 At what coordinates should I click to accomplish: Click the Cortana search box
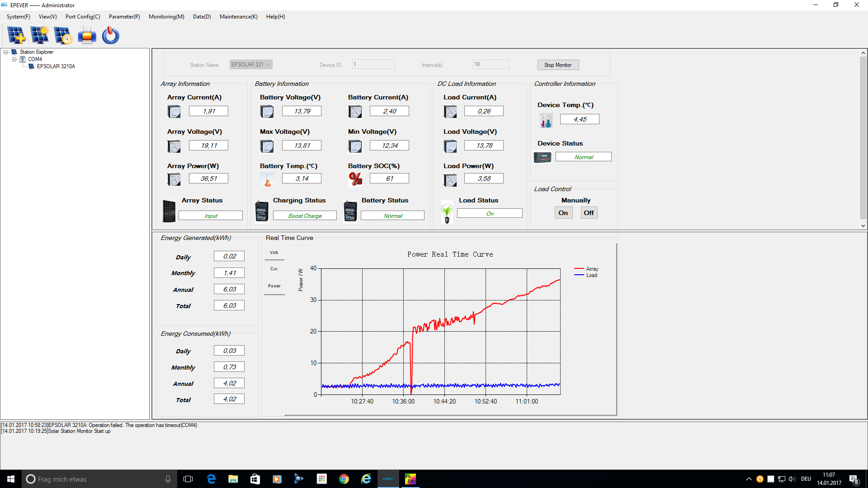point(99,479)
